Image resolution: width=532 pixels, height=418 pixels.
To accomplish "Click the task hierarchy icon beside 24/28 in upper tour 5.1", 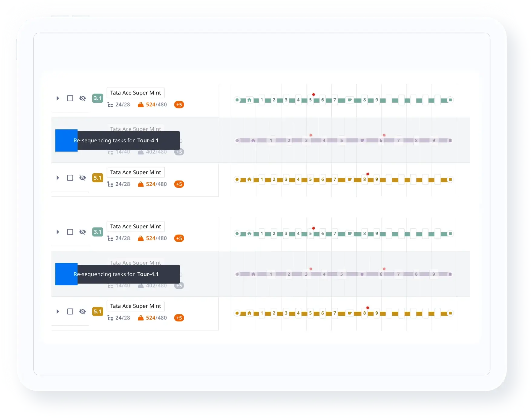I will pos(110,184).
